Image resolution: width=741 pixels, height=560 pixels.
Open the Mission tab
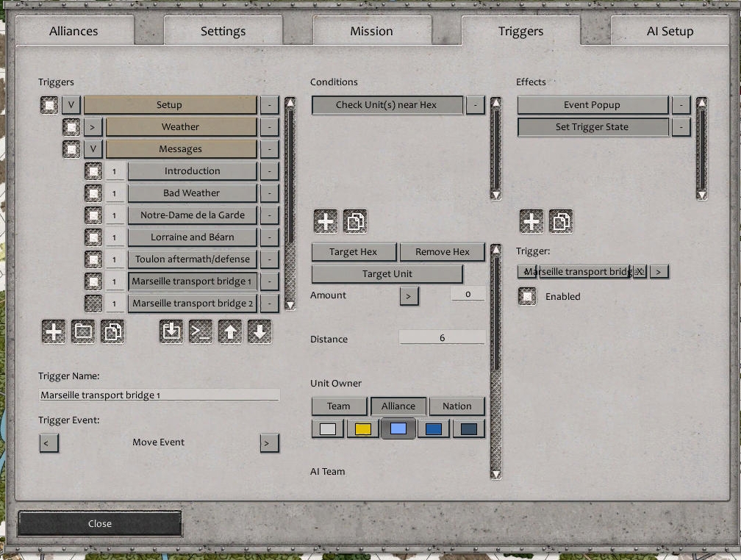(x=371, y=31)
